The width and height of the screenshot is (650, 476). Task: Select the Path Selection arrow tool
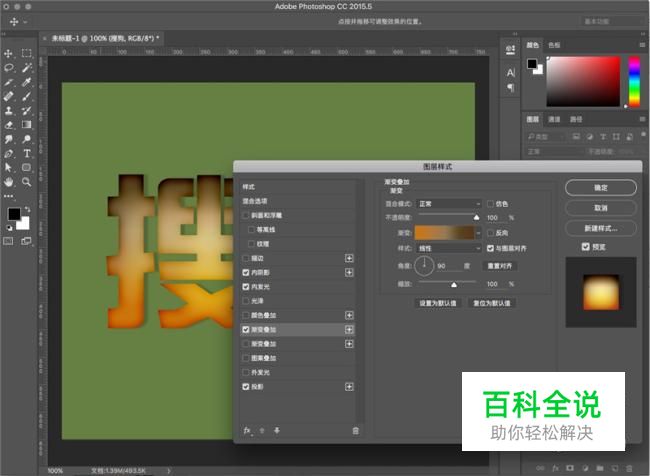pyautogui.click(x=8, y=168)
